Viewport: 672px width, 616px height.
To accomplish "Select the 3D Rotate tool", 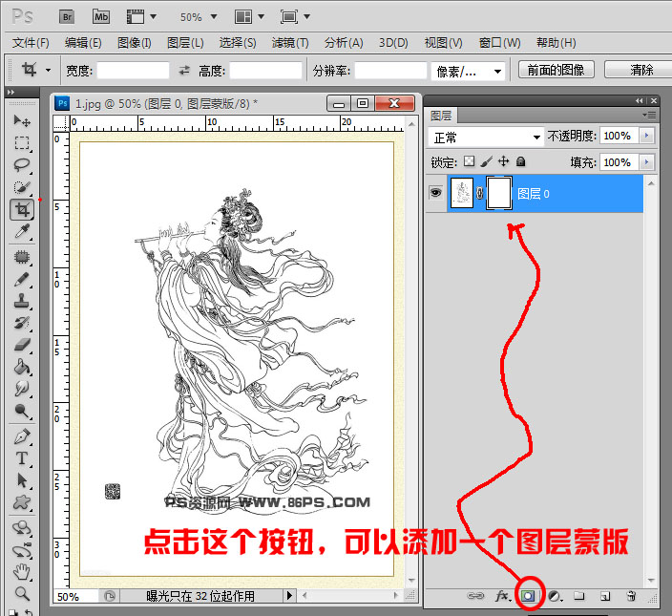I will click(22, 528).
